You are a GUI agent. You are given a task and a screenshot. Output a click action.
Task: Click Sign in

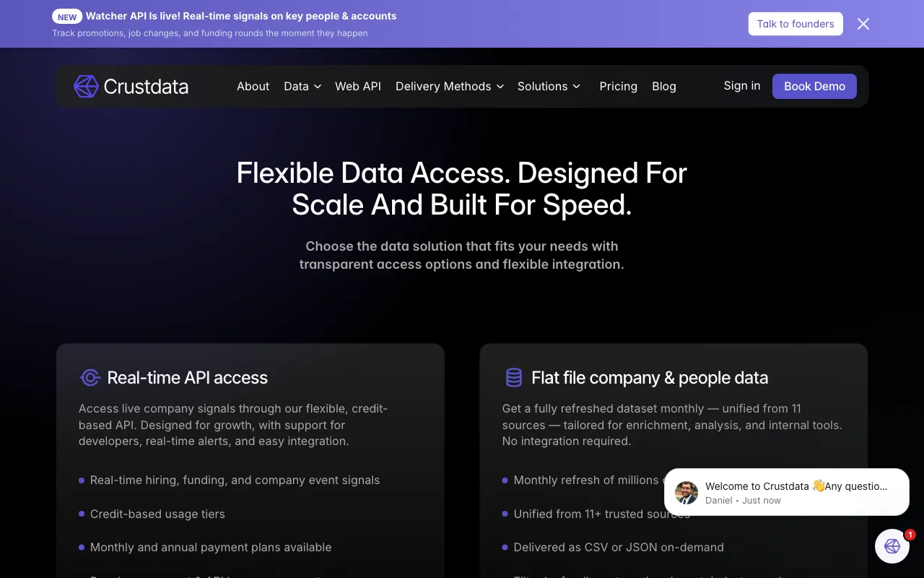pyautogui.click(x=742, y=85)
